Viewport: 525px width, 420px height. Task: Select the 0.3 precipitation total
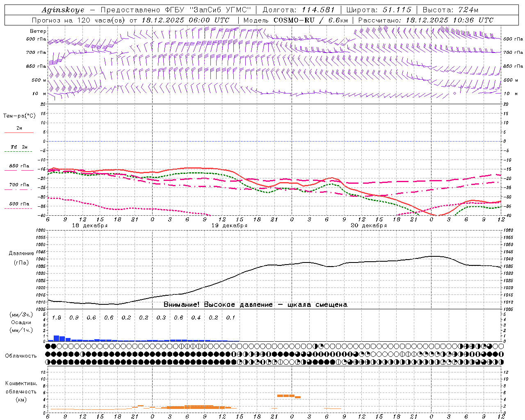click(161, 317)
